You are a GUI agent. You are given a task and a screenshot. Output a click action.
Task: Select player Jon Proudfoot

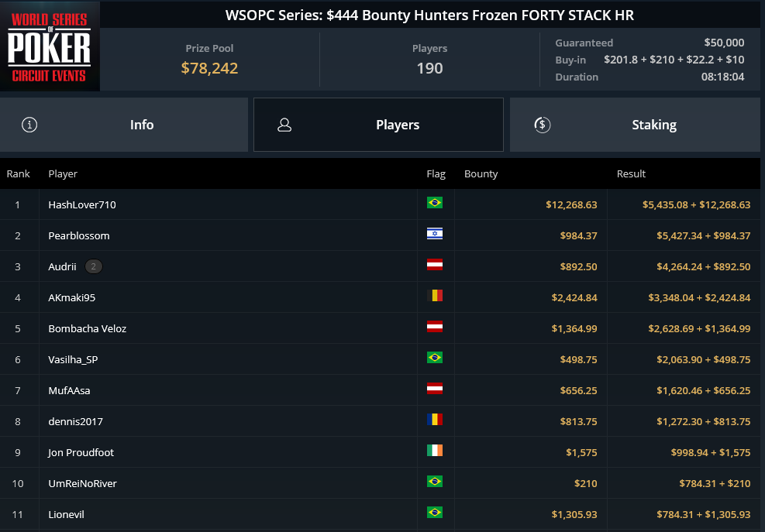point(81,452)
